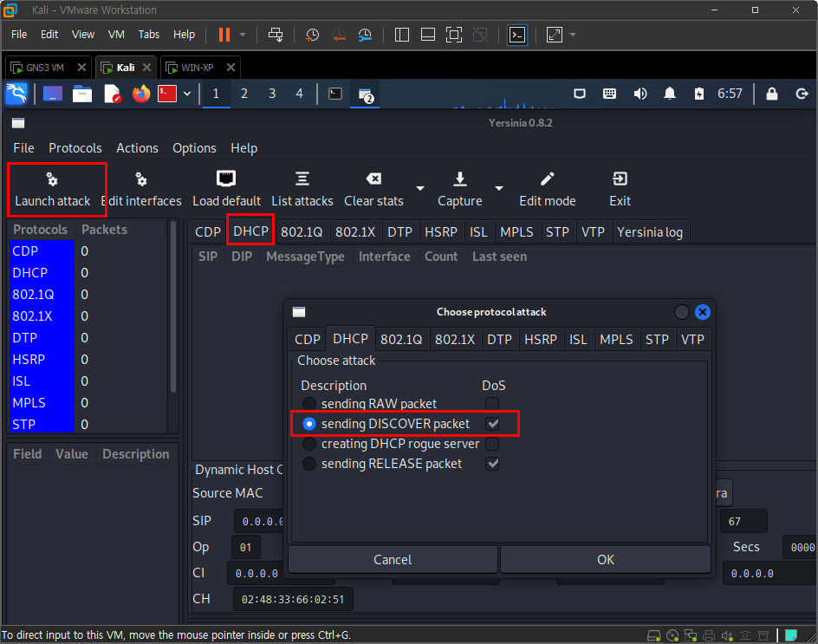818x644 pixels.
Task: Select the sending DISCOVER packet radio button
Action: point(309,424)
